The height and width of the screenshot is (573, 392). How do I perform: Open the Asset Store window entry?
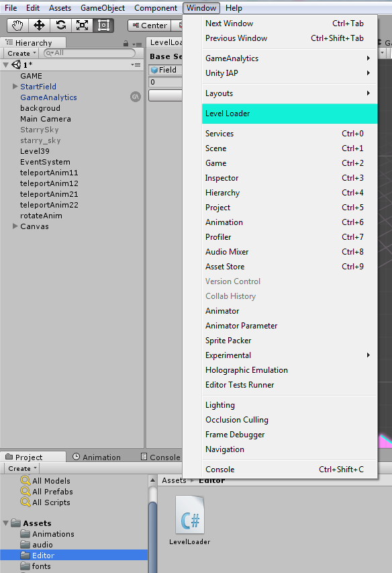click(289, 267)
